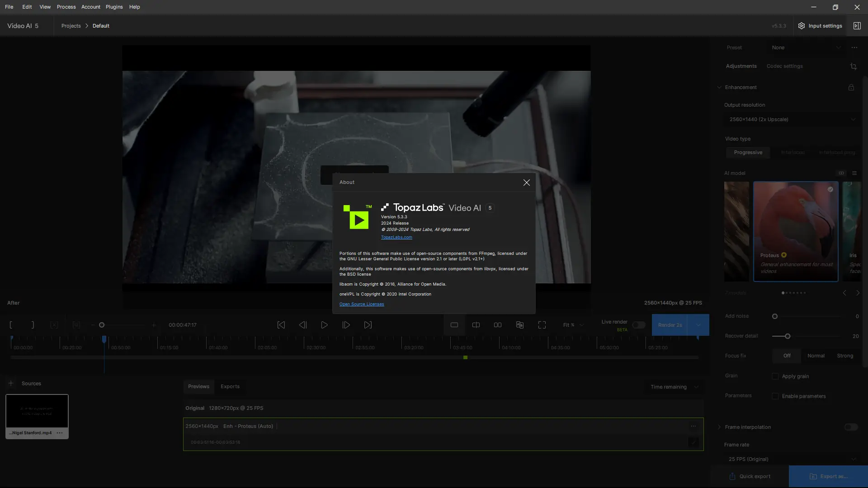Switch to side-by-side comparison view

[497, 325]
